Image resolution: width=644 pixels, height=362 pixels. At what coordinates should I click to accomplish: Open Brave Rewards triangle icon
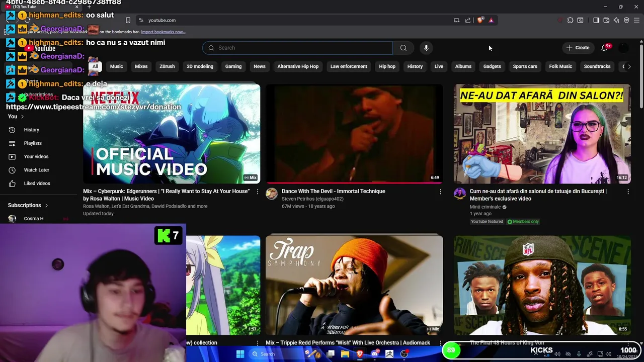pos(491,20)
